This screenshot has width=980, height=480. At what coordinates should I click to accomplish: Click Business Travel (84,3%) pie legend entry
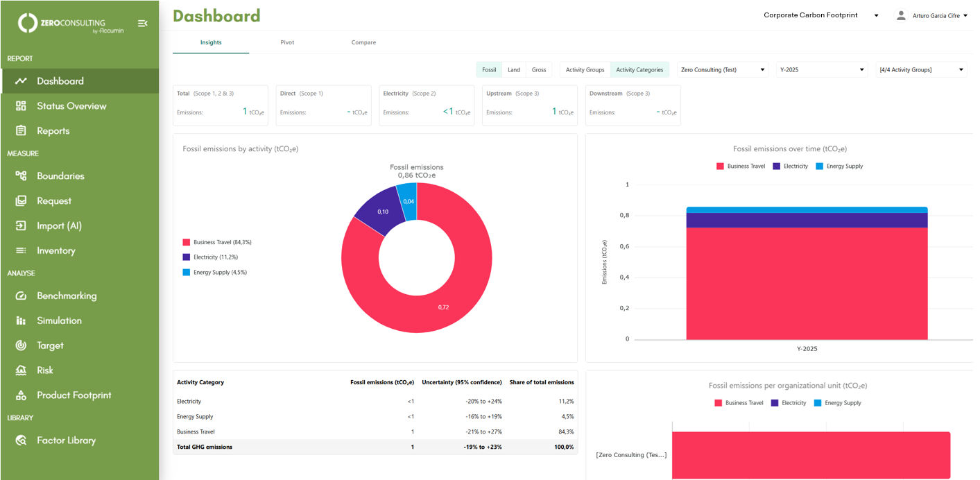click(217, 243)
